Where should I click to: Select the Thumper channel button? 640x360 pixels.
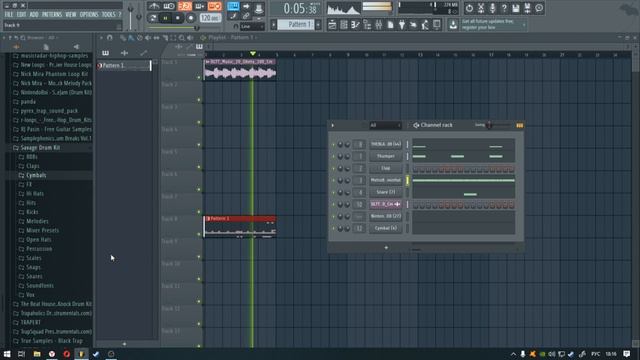pyautogui.click(x=386, y=156)
